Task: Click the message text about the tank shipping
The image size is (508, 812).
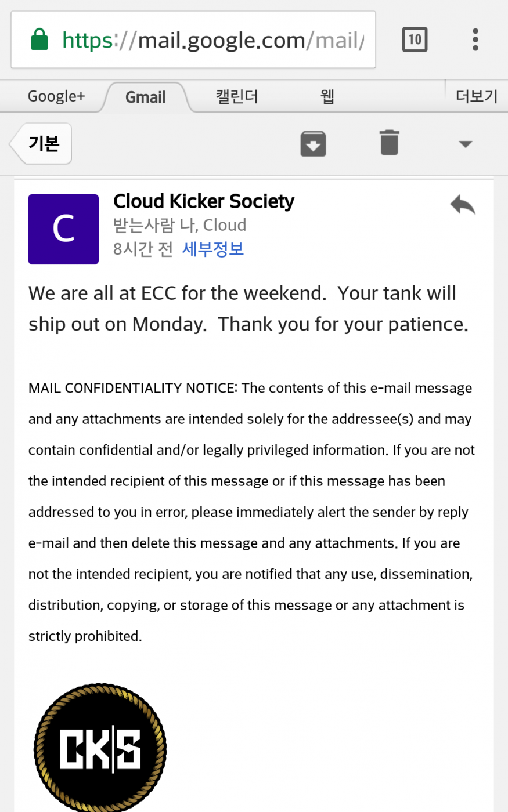Action: tap(248, 309)
